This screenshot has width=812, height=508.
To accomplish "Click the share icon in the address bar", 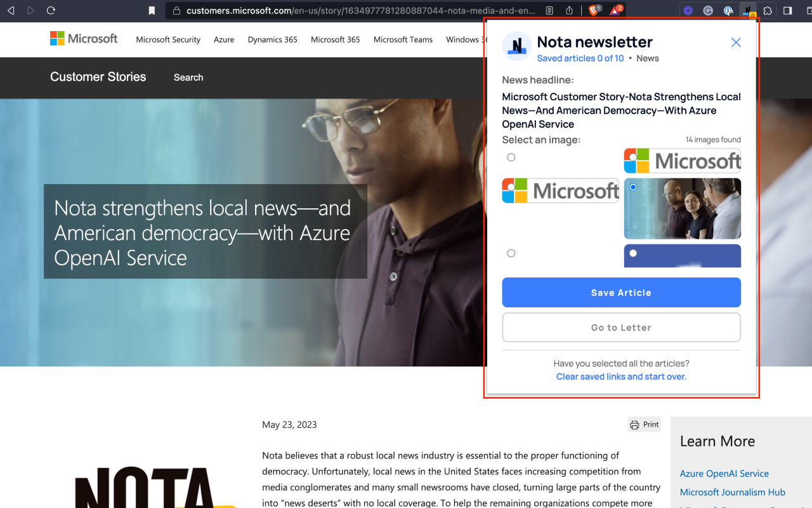I will pyautogui.click(x=569, y=11).
